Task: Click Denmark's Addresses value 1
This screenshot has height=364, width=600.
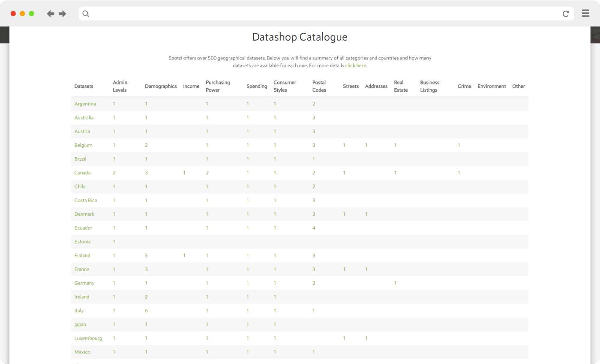Action: (x=366, y=214)
